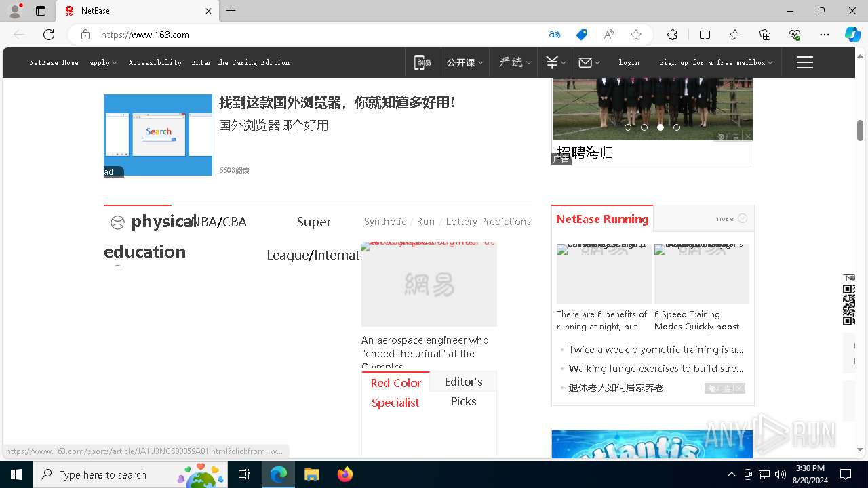This screenshot has height=488, width=868.
Task: Open the Copilot sidebar icon
Action: click(852, 35)
